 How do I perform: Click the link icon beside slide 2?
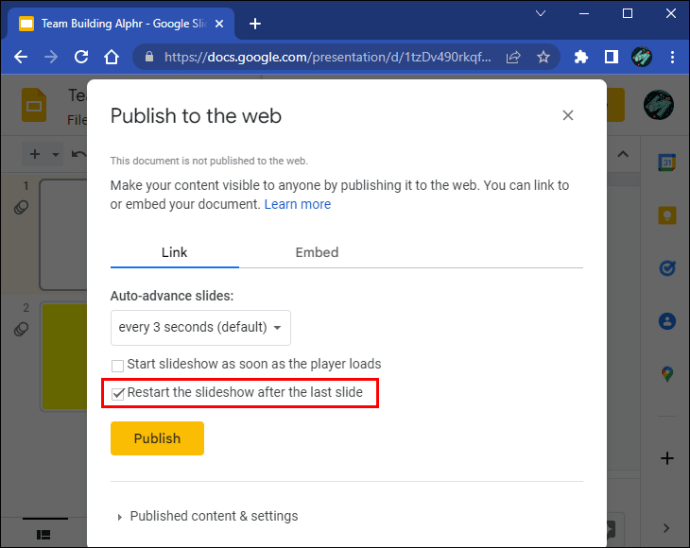21,329
